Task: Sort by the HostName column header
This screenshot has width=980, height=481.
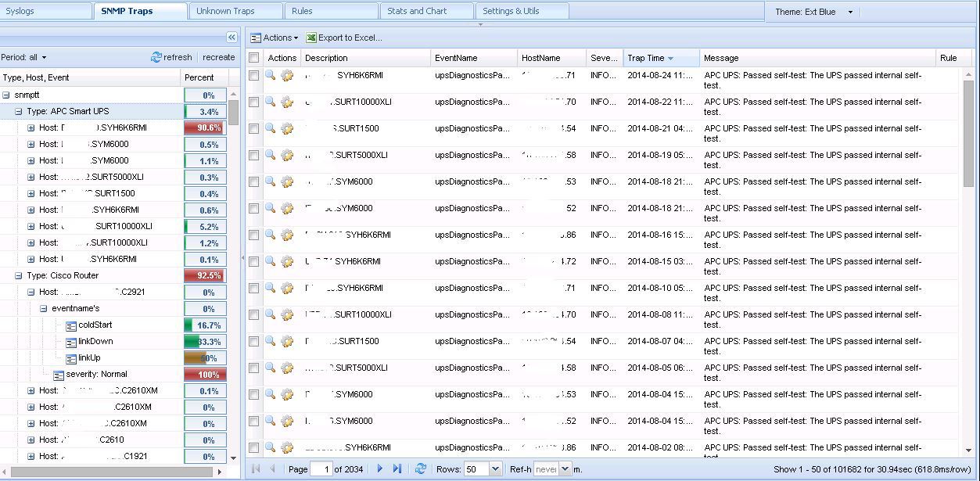Action: tap(551, 58)
